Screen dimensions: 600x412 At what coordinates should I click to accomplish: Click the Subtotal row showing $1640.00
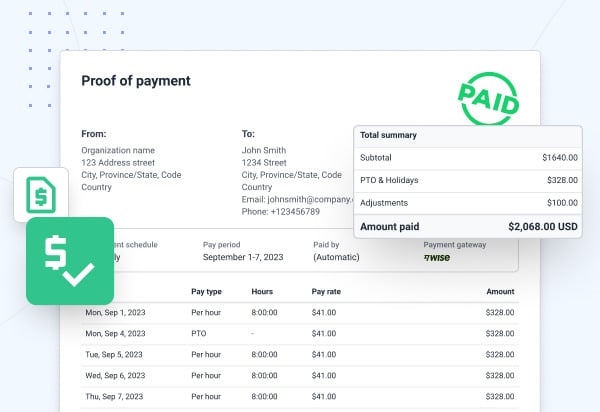click(467, 158)
